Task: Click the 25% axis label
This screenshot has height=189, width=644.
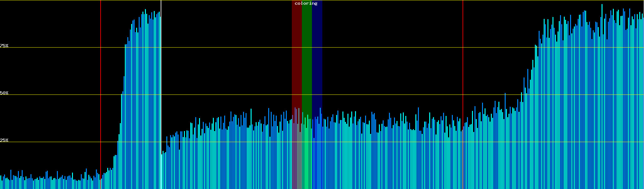Action: 4,140
